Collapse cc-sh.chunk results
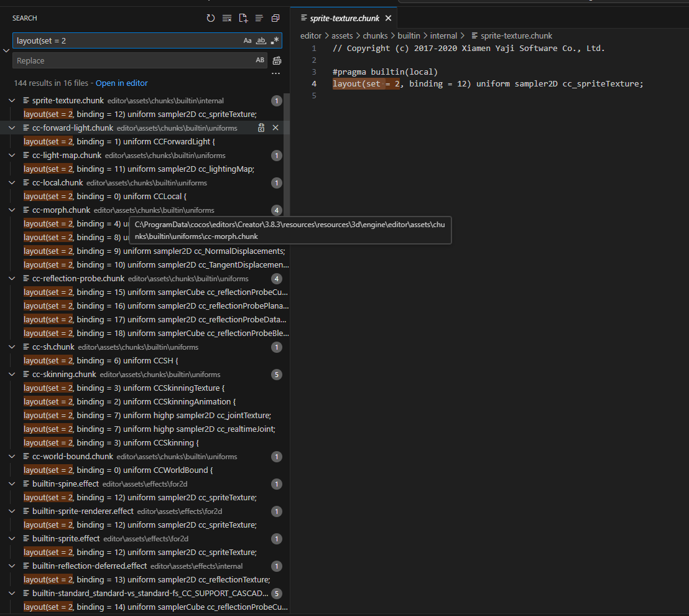Screen dimensions: 689x616 click(12, 347)
